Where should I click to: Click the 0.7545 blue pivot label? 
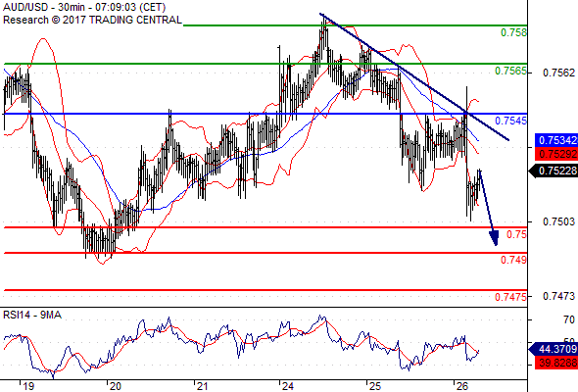511,121
